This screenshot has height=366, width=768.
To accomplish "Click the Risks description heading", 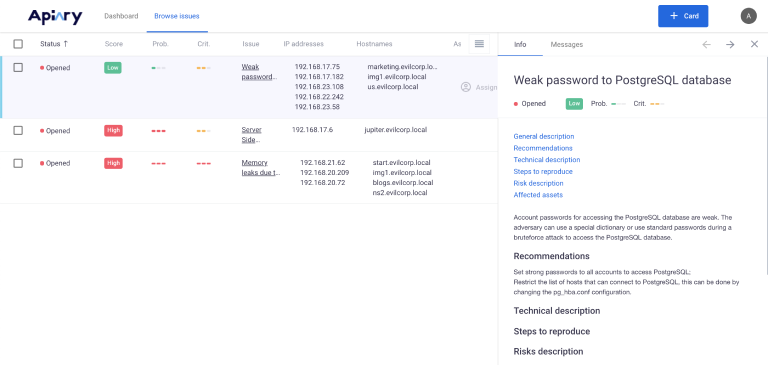I will (548, 352).
